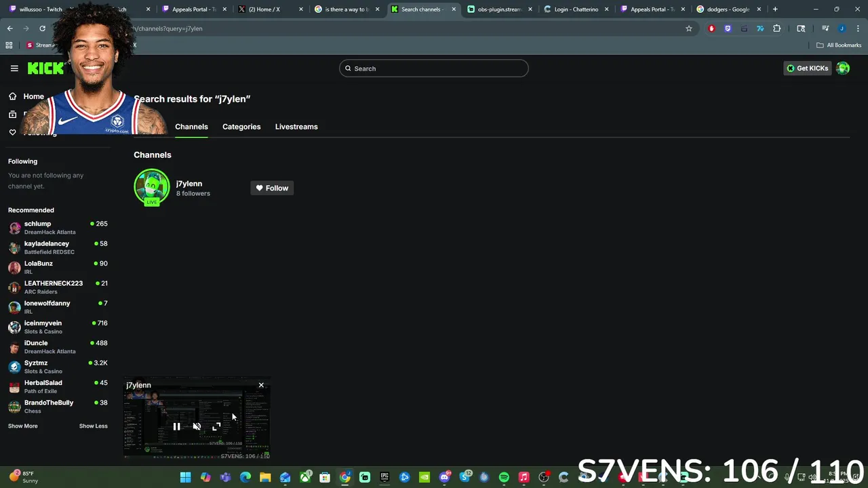Open kayladelancey recommended channel
The height and width of the screenshot is (488, 868).
pyautogui.click(x=58, y=247)
